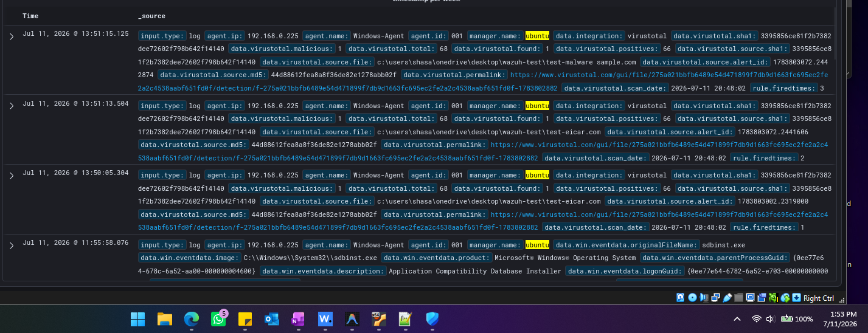This screenshot has width=868, height=333.
Task: Open the black A-logo app in taskbar
Action: 352,319
